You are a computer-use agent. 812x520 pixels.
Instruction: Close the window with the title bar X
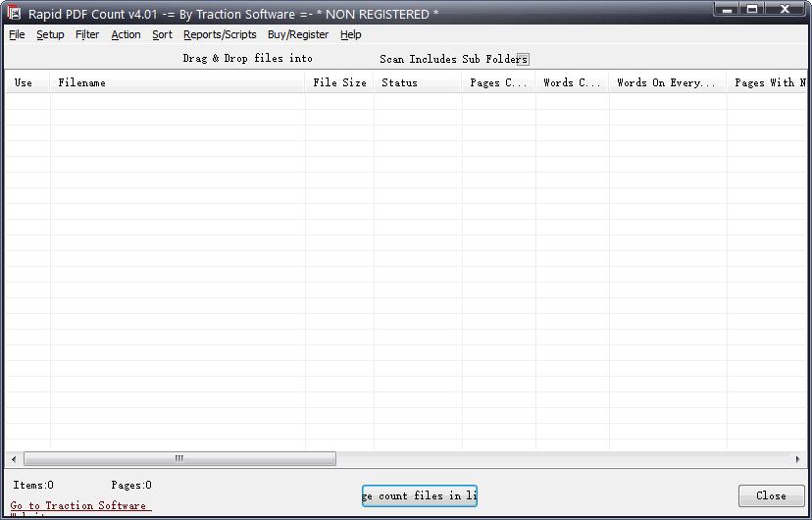click(786, 9)
